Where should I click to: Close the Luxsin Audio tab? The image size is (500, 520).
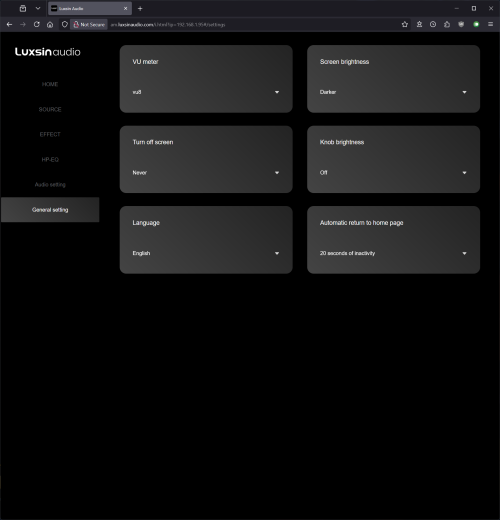pyautogui.click(x=125, y=8)
